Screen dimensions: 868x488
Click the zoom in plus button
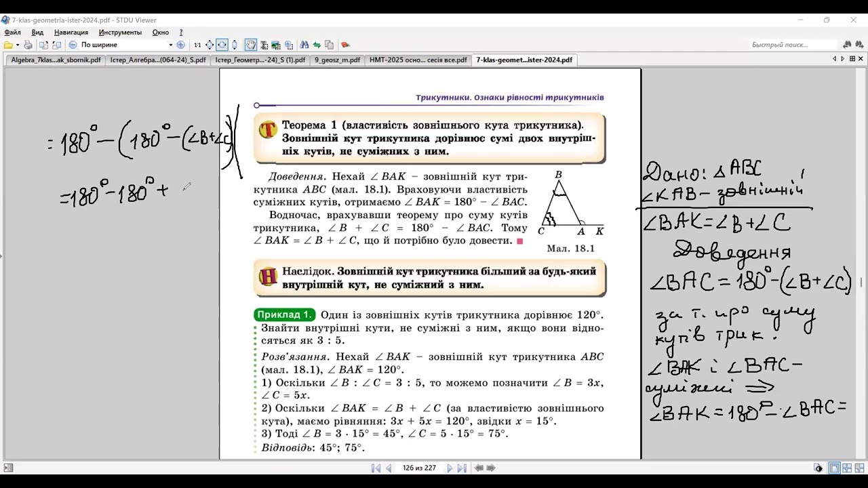coord(180,45)
